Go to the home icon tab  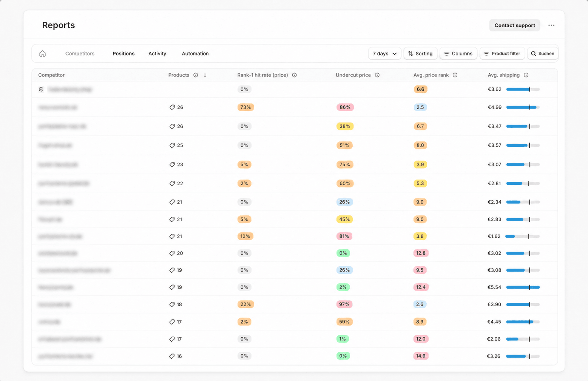click(43, 54)
